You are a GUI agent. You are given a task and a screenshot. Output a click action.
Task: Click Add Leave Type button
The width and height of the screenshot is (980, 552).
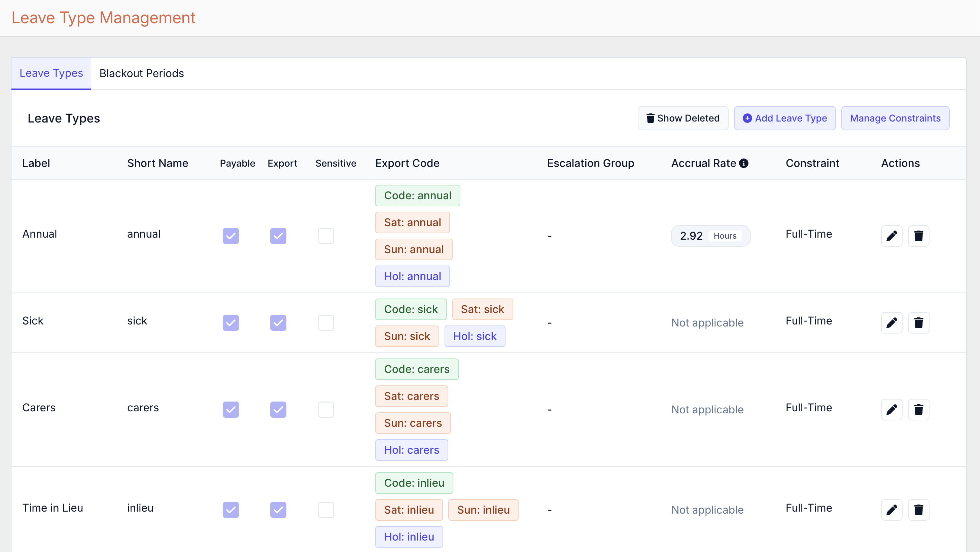click(x=784, y=118)
